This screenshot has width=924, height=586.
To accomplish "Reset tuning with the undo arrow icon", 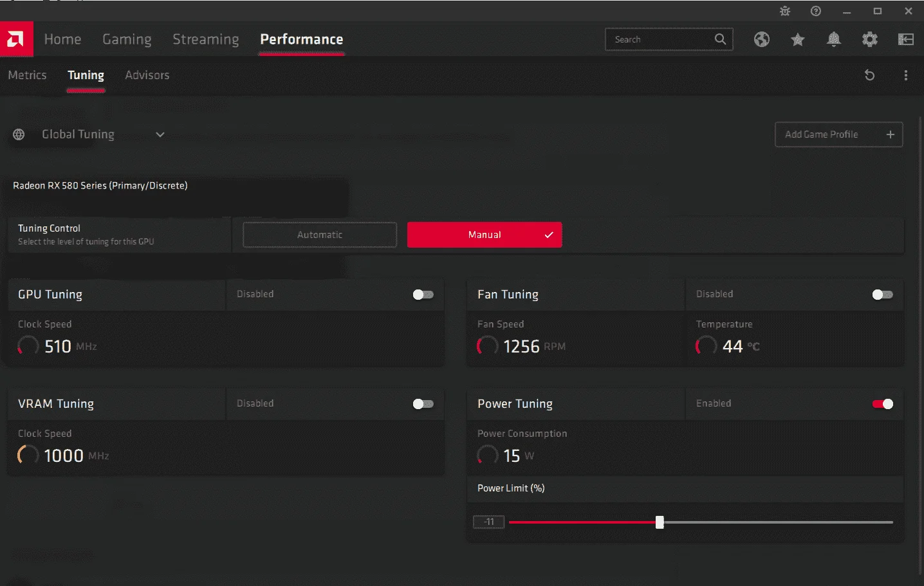I will click(870, 75).
